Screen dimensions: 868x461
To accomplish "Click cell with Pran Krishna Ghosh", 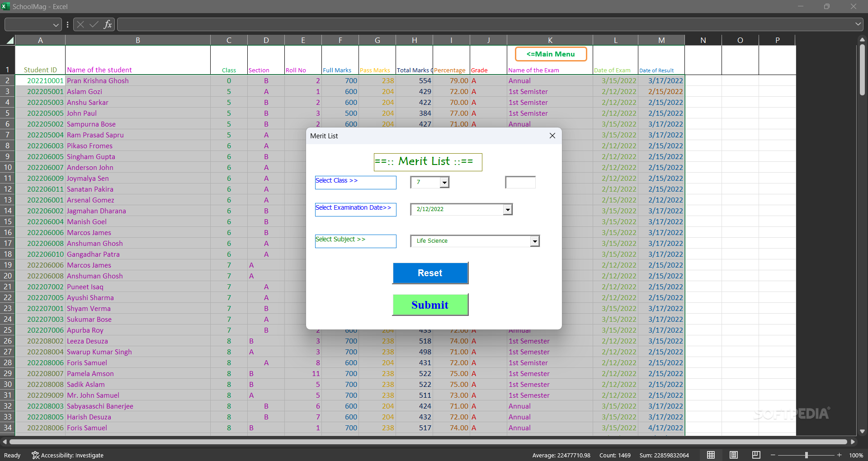I will (x=138, y=80).
